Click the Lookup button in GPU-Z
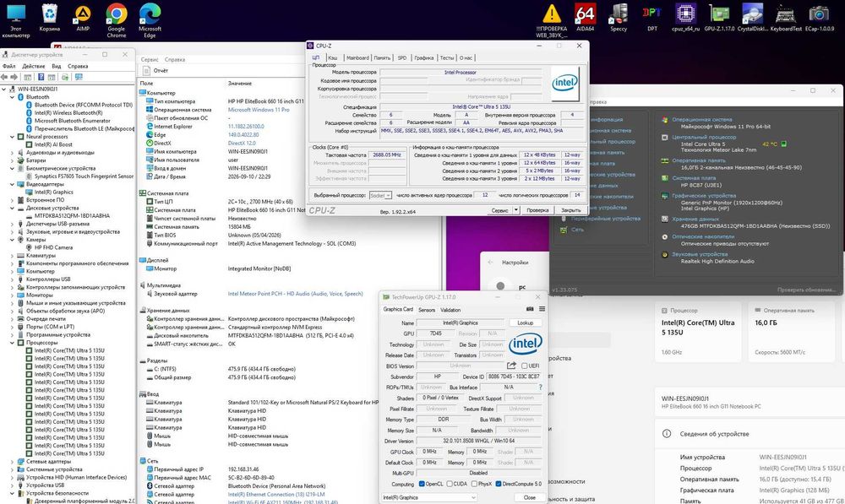 click(525, 322)
